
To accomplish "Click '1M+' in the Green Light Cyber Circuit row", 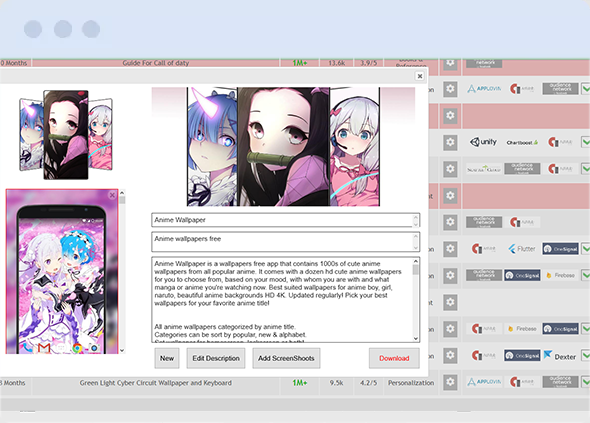I will pos(300,383).
